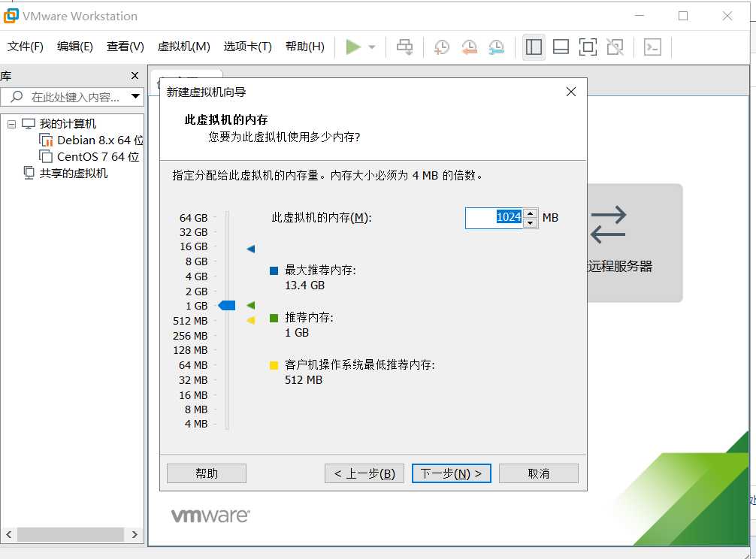Revert to previous snapshot icon
This screenshot has height=559, width=756.
click(x=469, y=47)
